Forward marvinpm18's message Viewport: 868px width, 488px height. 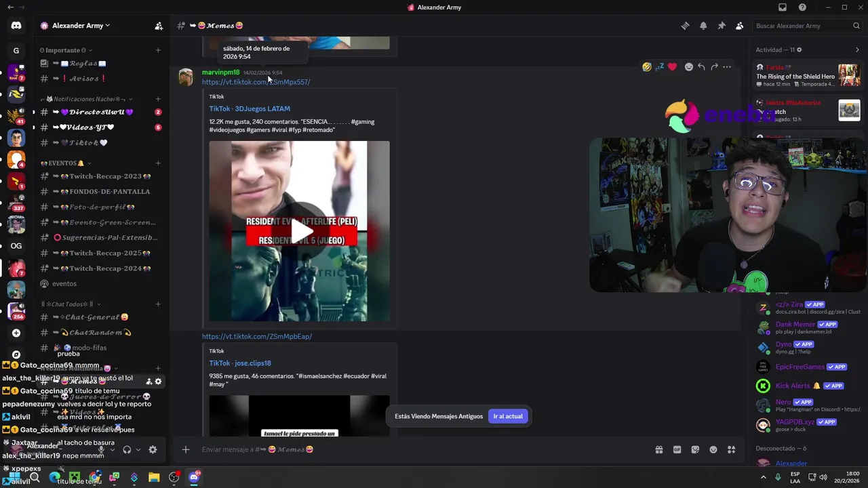tap(714, 67)
